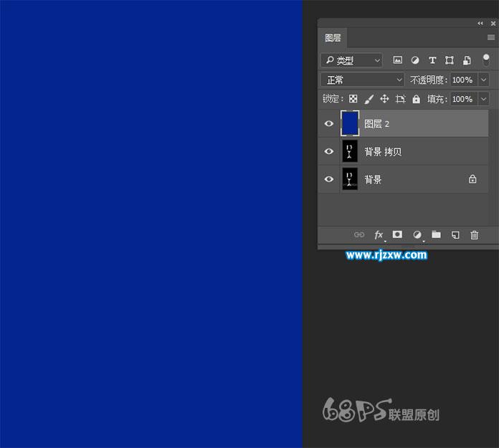Select the 背景 拷贝 layer name
The width and height of the screenshot is (499, 448).
[383, 151]
